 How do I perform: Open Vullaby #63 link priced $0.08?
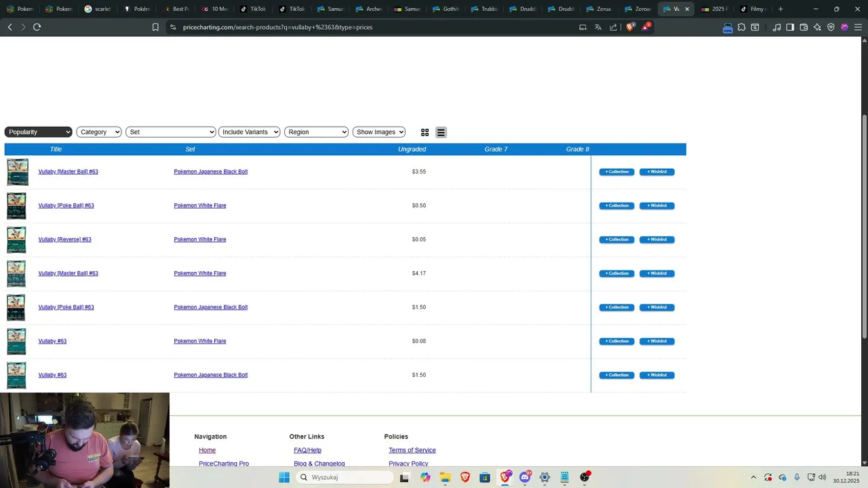52,341
